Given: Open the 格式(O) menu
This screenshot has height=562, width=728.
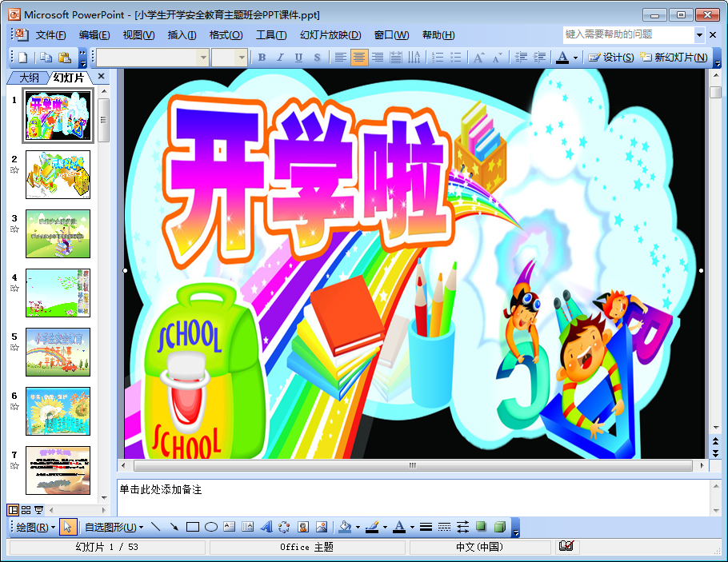Looking at the screenshot, I should [x=226, y=35].
